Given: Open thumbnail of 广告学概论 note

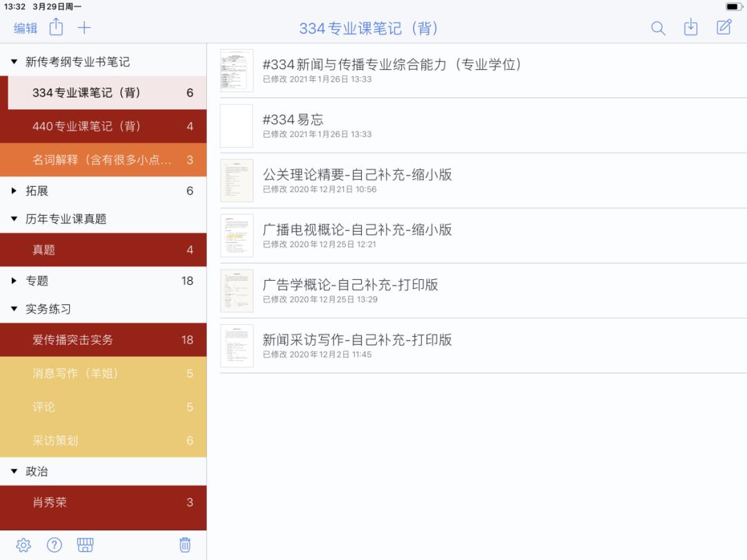Looking at the screenshot, I should pyautogui.click(x=237, y=291).
